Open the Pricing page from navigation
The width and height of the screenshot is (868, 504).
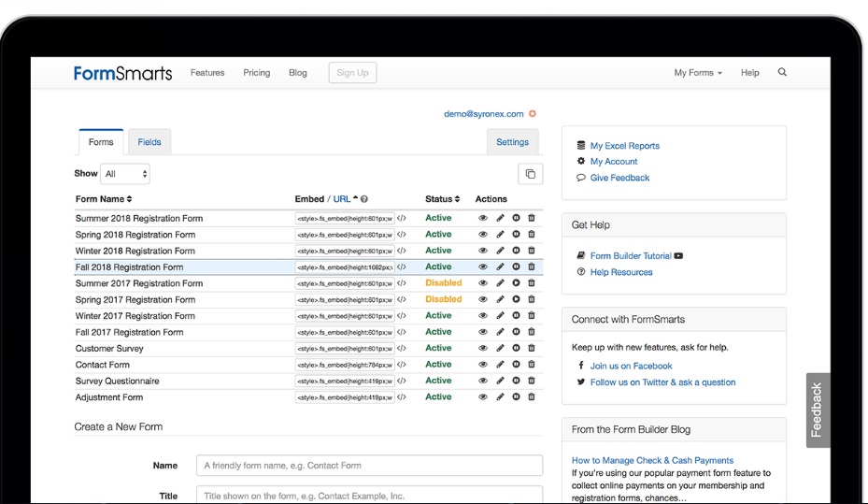point(257,73)
